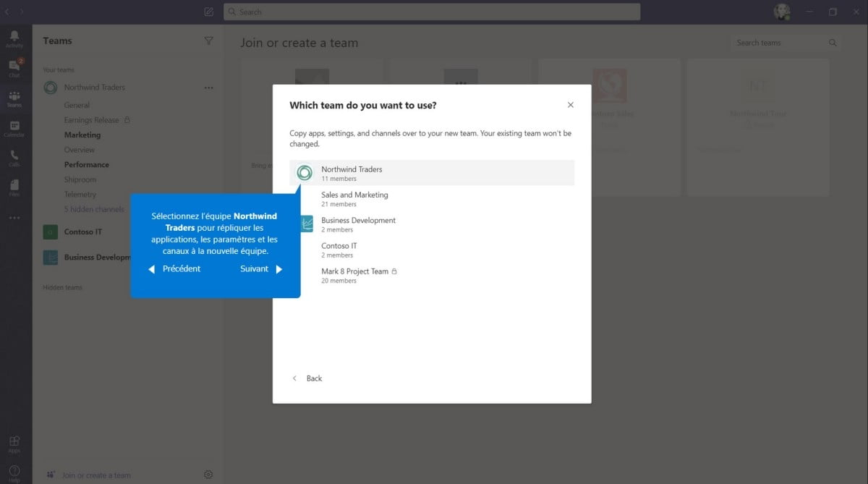Click Contoso IT team avatar in sidebar
868x484 pixels.
click(51, 232)
